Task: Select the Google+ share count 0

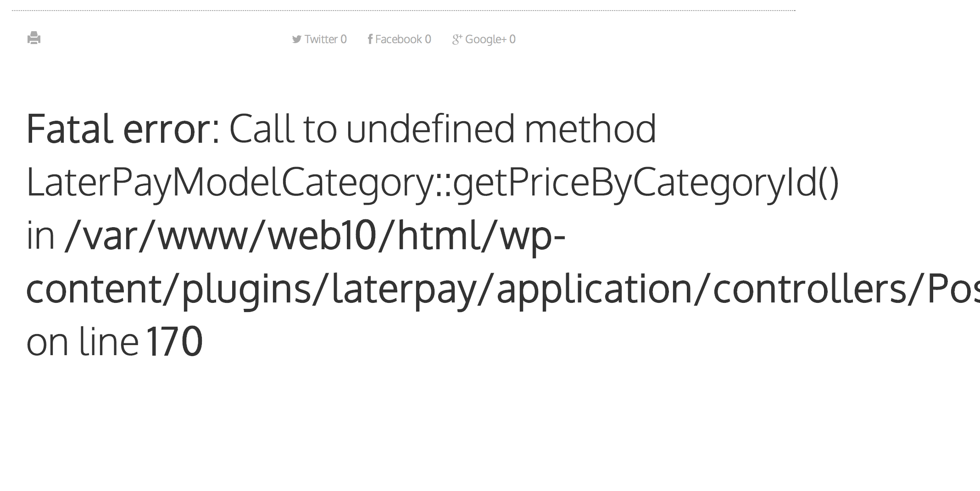Action: click(512, 39)
